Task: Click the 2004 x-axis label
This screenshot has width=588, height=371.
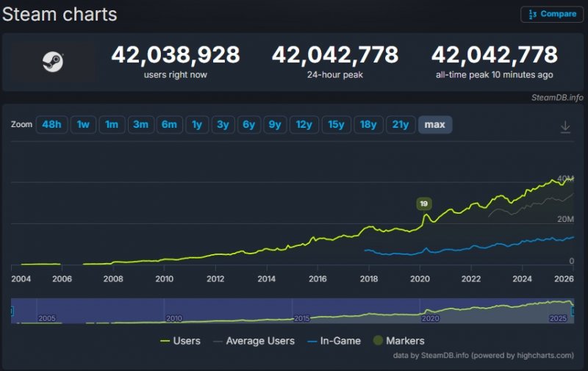Action: [x=21, y=279]
